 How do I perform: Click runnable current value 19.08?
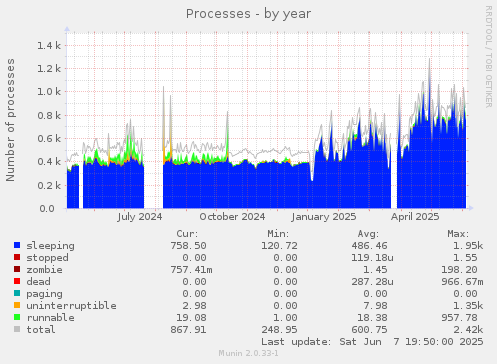[x=191, y=318]
